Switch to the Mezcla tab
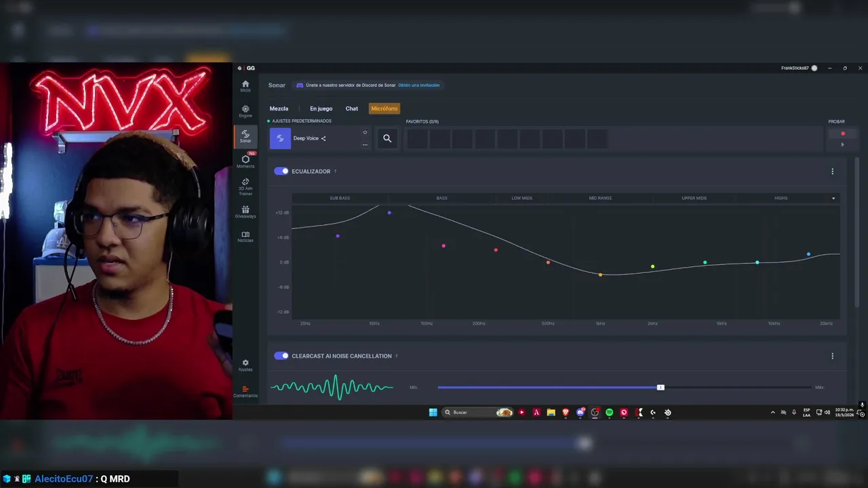 click(279, 108)
